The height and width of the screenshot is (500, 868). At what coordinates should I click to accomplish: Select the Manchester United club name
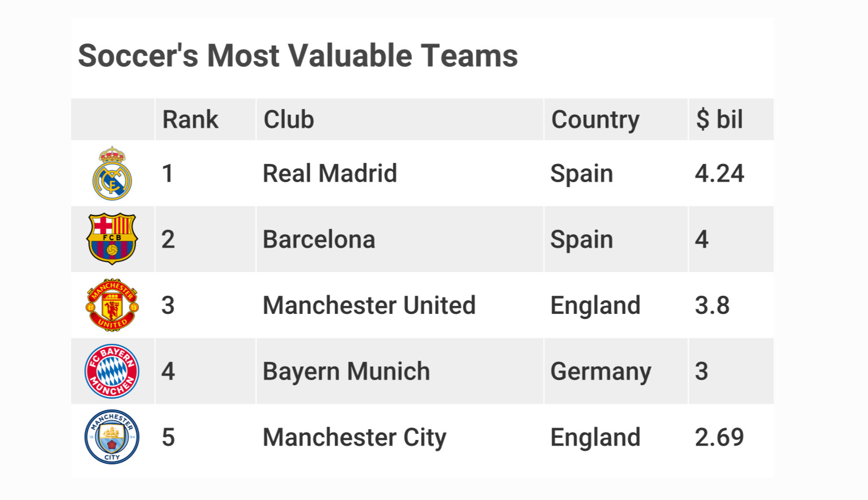pyautogui.click(x=369, y=305)
